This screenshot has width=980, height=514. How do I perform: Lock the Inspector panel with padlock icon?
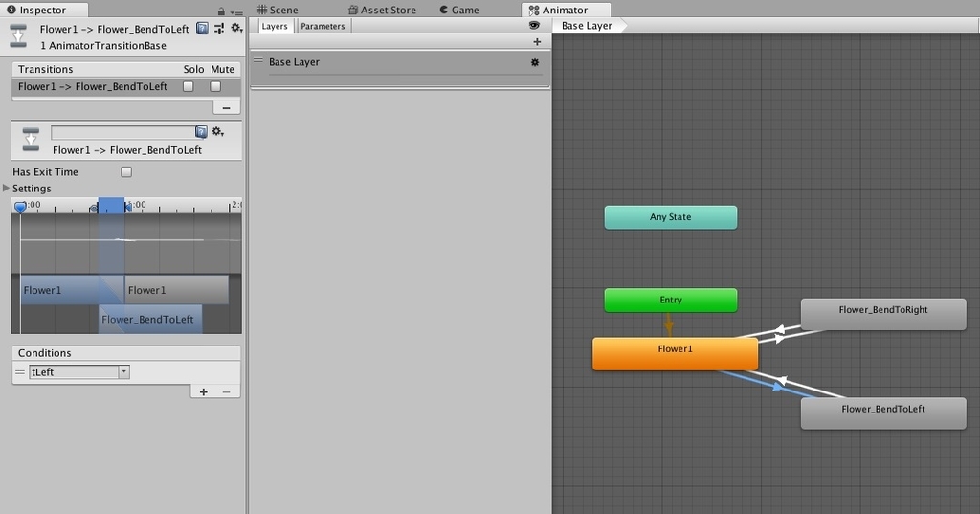coord(221,11)
